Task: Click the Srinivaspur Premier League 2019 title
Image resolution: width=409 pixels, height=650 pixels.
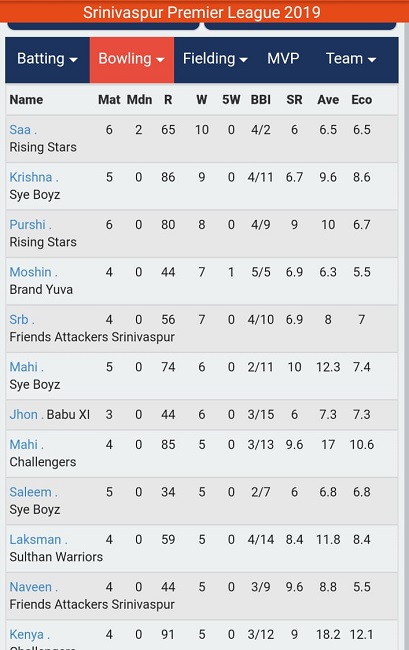Action: [x=202, y=12]
